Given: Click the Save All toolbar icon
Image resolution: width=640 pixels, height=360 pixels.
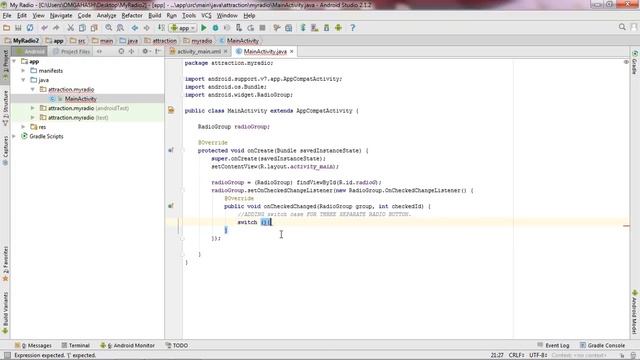Looking at the screenshot, I should point(18,28).
